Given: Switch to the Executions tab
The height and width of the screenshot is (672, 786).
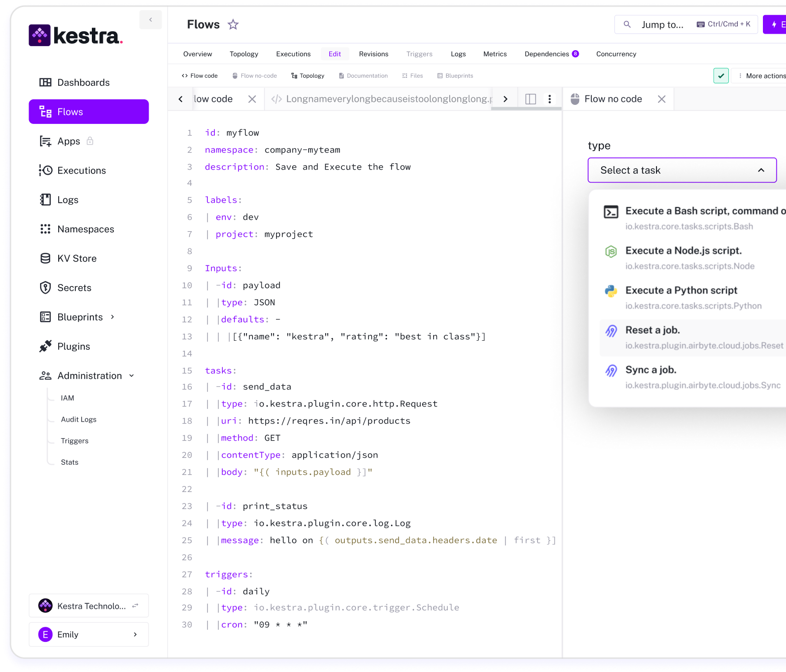Looking at the screenshot, I should pos(293,54).
